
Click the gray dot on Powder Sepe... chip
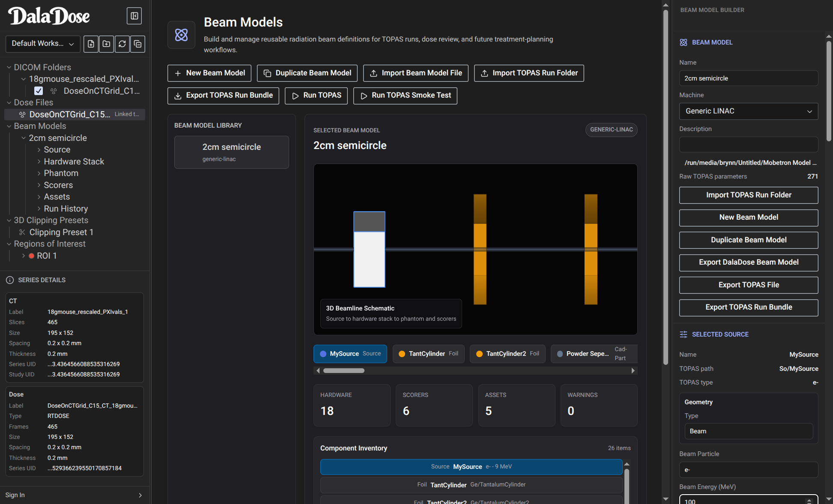(560, 354)
